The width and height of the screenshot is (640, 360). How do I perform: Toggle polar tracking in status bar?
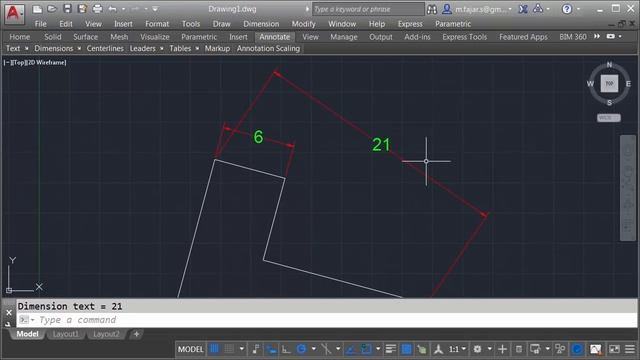[x=302, y=349]
